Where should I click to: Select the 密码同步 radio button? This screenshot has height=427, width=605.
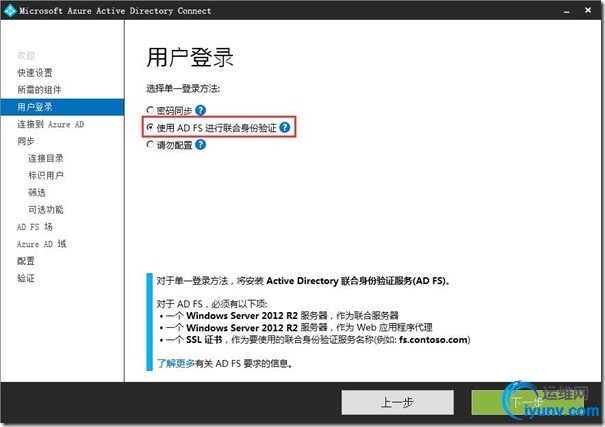coord(150,110)
